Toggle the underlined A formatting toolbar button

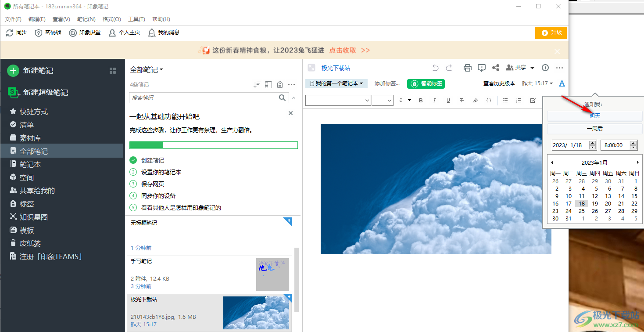coord(562,83)
